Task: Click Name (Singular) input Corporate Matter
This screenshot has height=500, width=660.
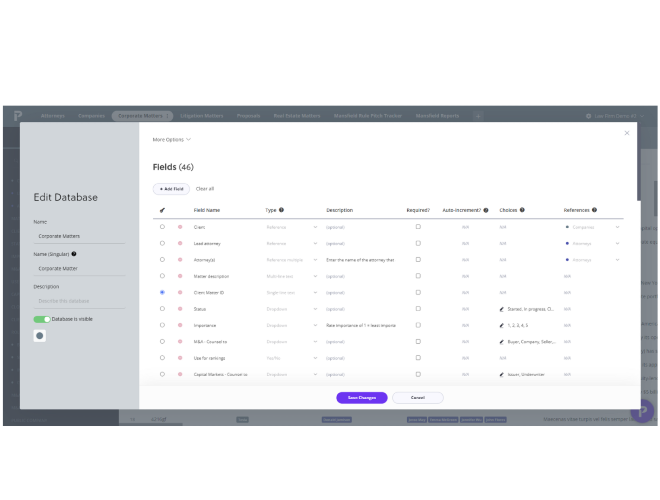Action: tap(79, 269)
